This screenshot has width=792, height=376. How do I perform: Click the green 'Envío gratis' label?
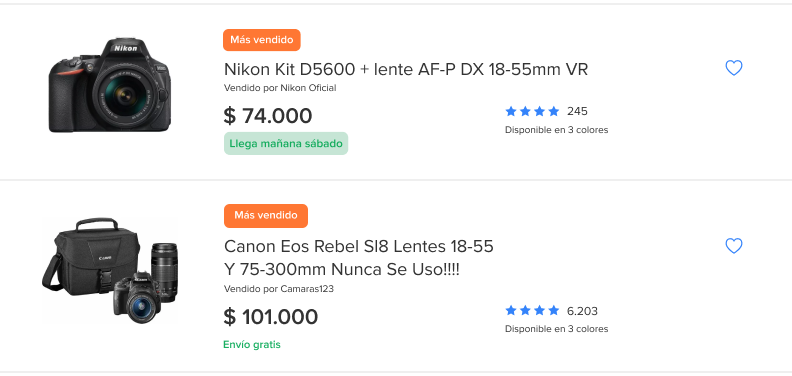pyautogui.click(x=252, y=345)
